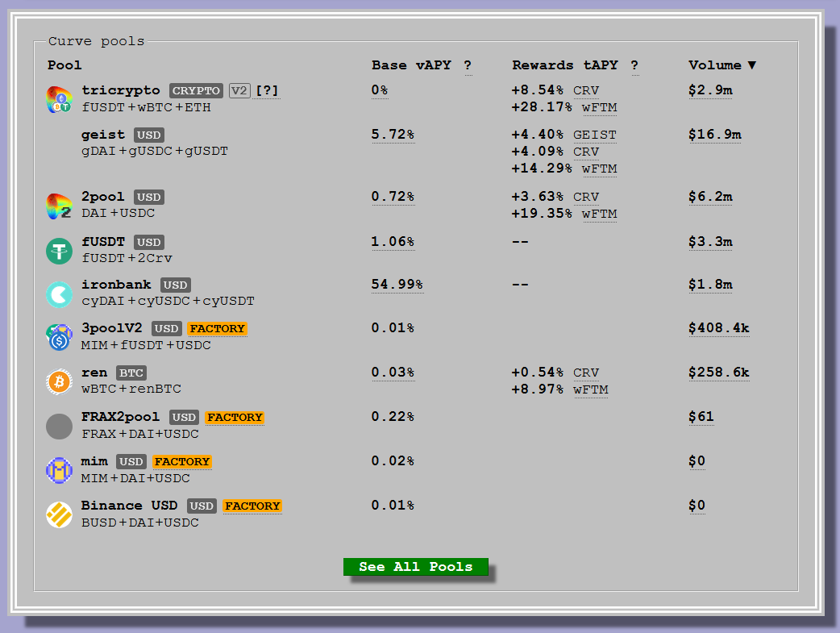Click FRAX2pool volume $61
This screenshot has height=633, width=840.
701,417
